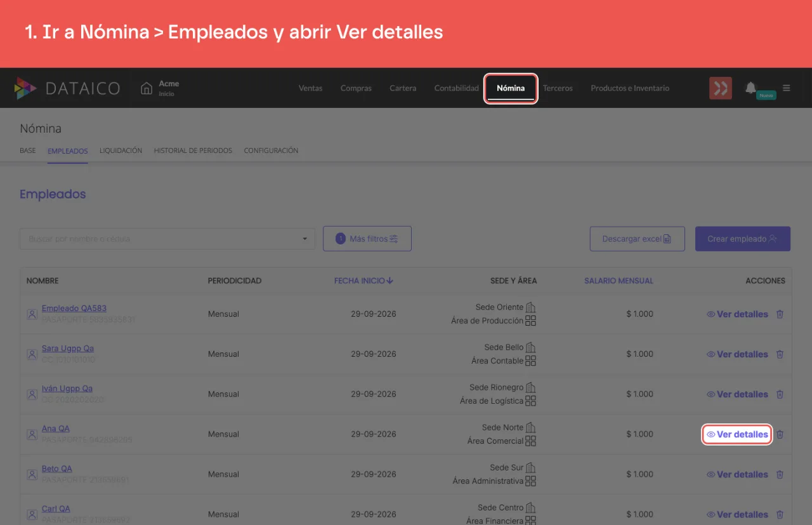Open the Contabilidad menu
Screen dimensions: 812x525
tap(457, 88)
